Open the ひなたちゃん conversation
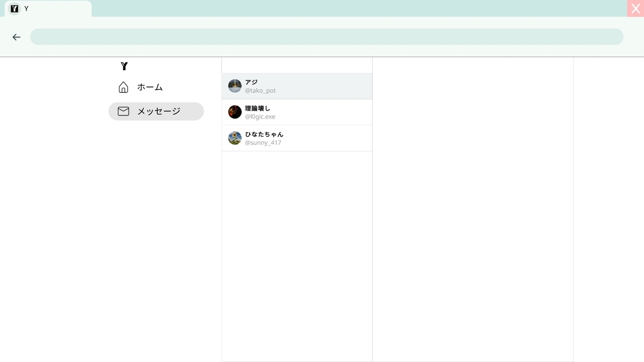Screen dimensions: 644x362 (x=297, y=138)
